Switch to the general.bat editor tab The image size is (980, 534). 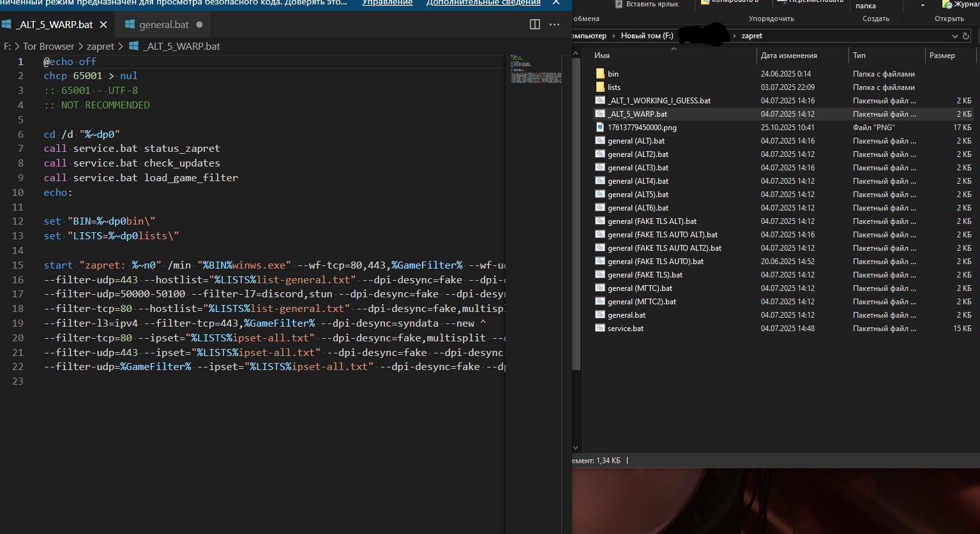pyautogui.click(x=163, y=25)
